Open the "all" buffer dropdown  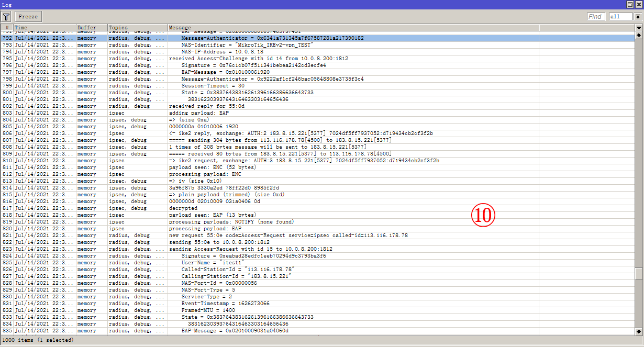tap(620, 16)
